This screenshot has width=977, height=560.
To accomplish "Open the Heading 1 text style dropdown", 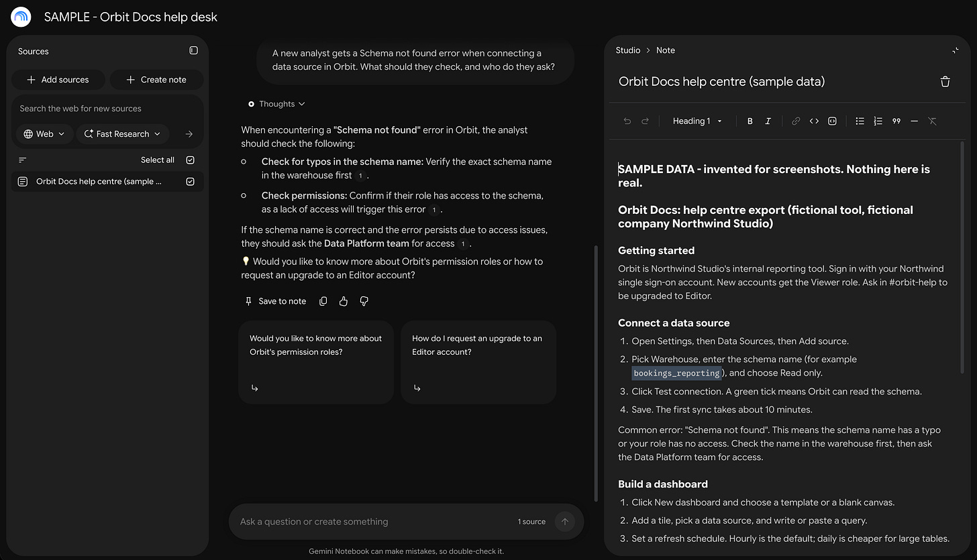I will tap(697, 121).
